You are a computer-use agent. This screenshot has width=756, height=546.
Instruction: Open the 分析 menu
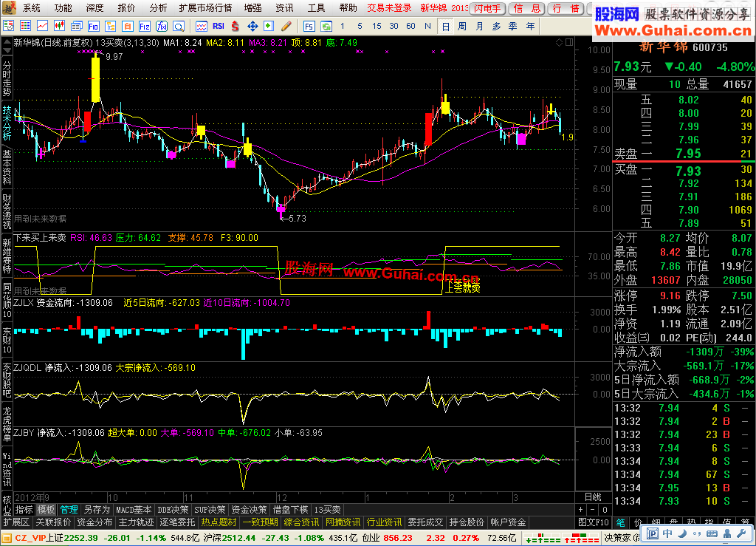(x=158, y=7)
